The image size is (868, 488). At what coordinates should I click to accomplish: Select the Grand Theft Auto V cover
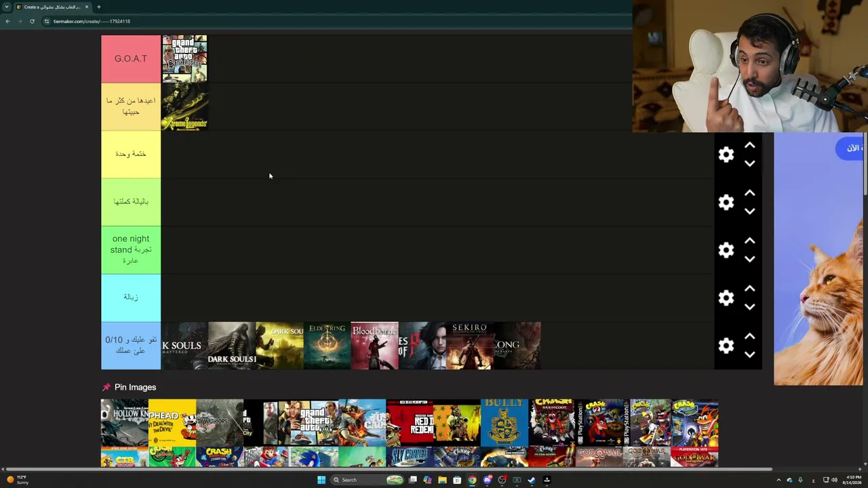[x=315, y=423]
